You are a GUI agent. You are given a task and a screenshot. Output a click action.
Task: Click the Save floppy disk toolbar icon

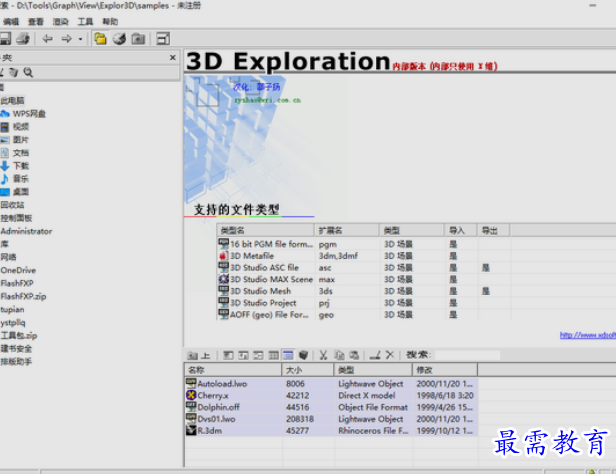pyautogui.click(x=5, y=38)
